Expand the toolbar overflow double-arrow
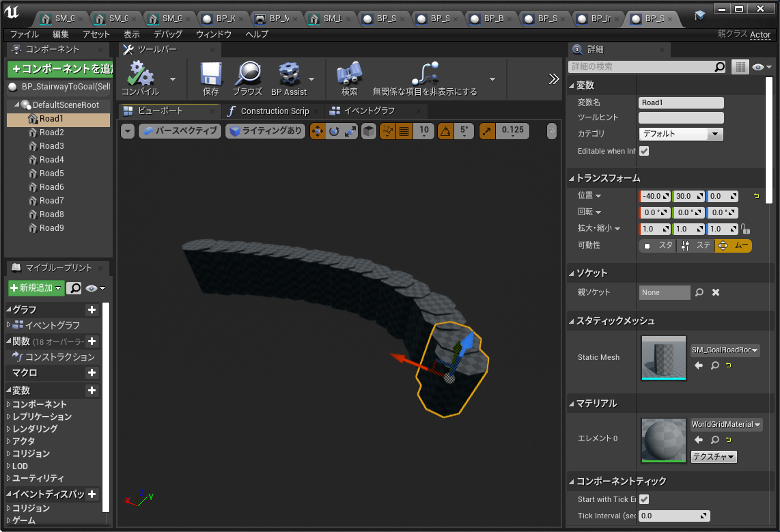Screen dimensions: 780x532 554,79
